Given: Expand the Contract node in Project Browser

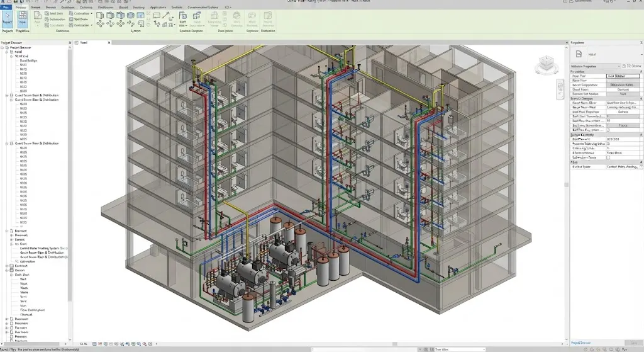Looking at the screenshot, I should 6,266.
